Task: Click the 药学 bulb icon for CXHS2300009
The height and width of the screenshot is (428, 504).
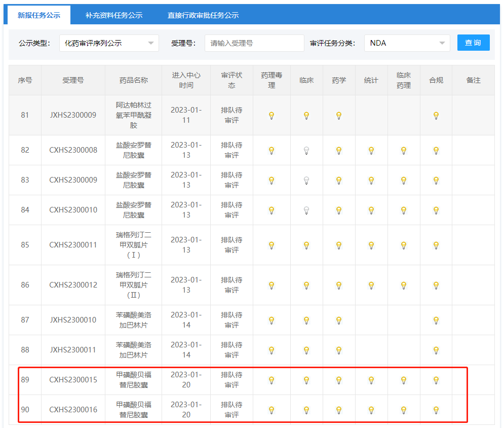Action: click(339, 181)
